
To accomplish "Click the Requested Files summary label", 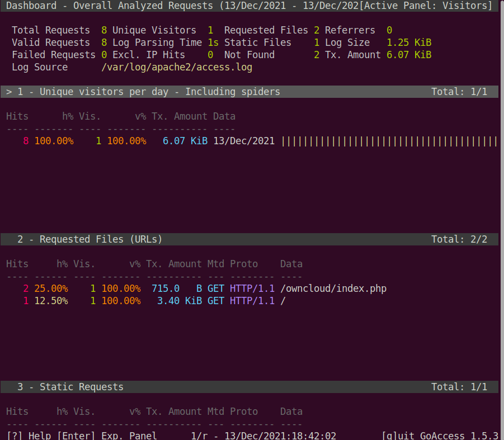I will point(266,30).
